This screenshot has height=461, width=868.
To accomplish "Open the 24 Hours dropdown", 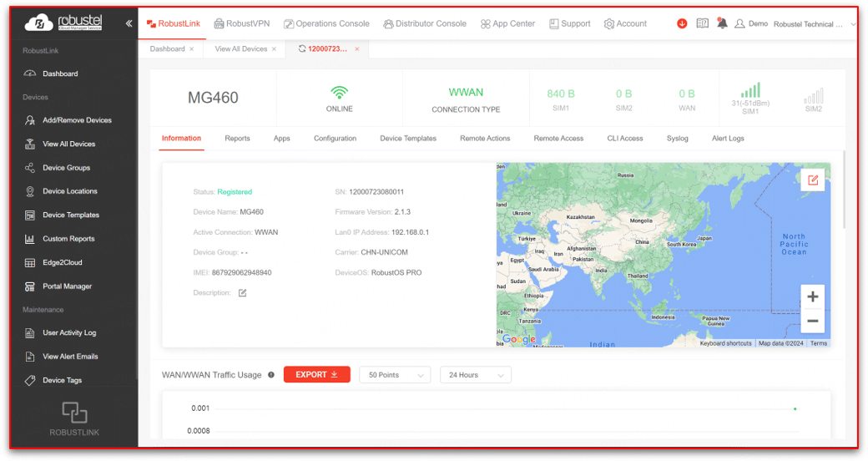I will pyautogui.click(x=476, y=375).
